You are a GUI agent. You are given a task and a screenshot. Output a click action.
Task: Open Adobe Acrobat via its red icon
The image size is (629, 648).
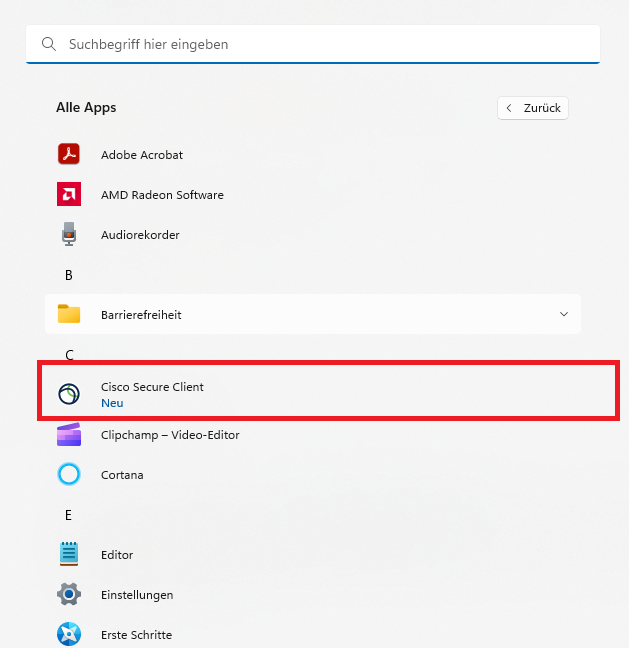[69, 155]
